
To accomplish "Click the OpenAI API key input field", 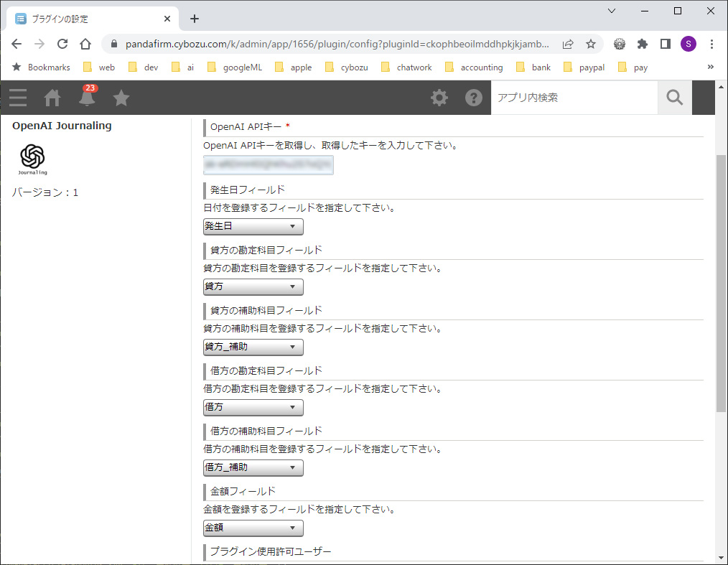I will [x=269, y=165].
